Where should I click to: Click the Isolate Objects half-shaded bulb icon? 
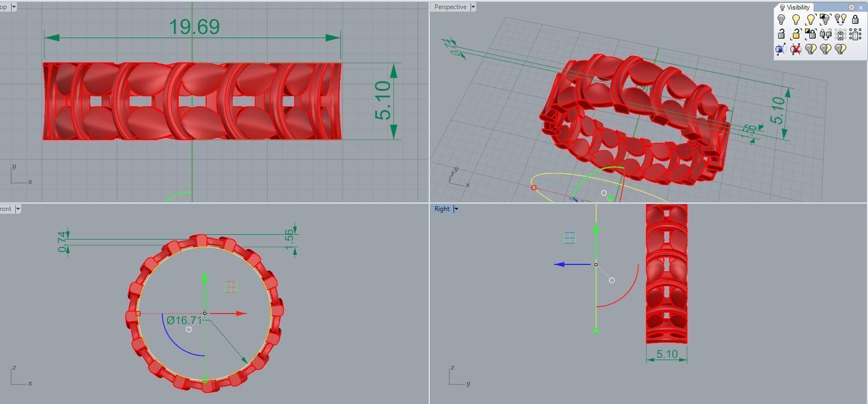click(x=826, y=20)
